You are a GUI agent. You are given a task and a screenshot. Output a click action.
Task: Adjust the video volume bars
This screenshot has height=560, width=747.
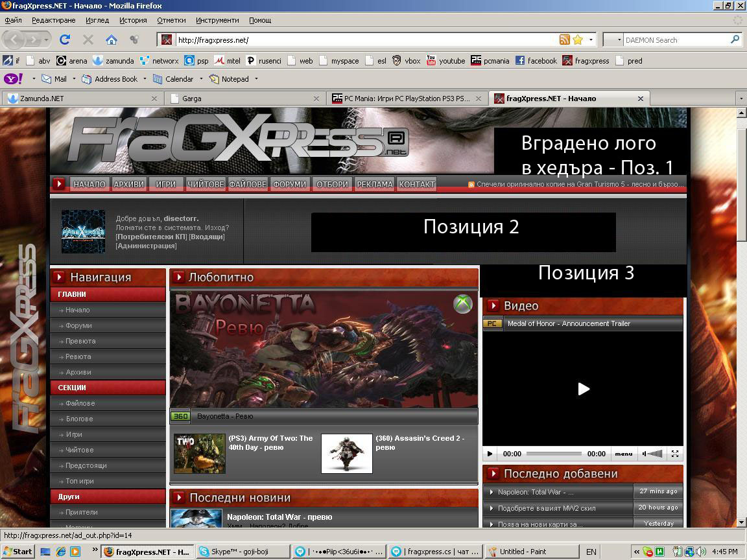coord(653,454)
